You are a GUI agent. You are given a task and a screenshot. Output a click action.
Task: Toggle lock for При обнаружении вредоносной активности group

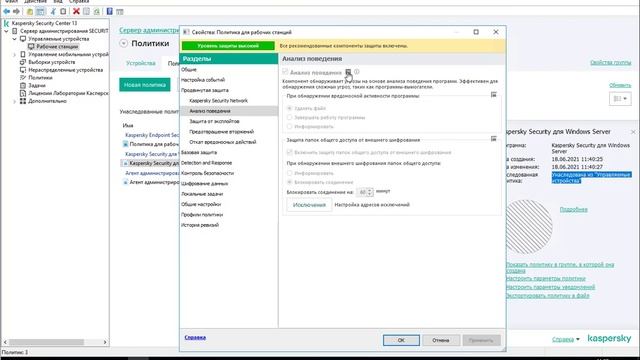point(493,95)
